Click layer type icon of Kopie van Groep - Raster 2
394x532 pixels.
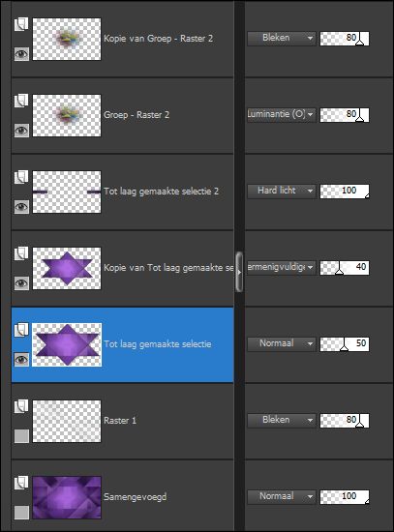[x=21, y=24]
